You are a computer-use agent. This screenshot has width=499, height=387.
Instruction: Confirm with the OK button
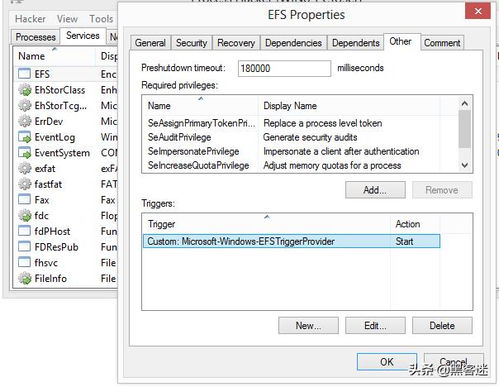tap(387, 362)
